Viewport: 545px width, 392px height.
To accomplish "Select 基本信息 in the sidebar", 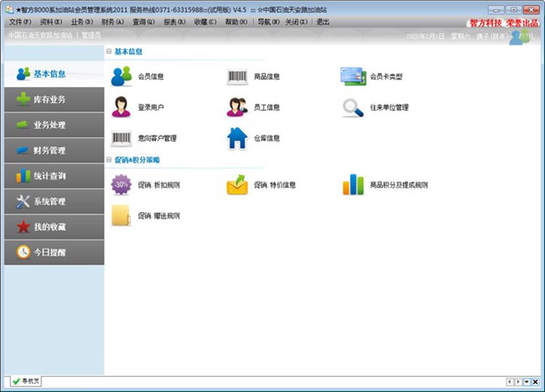I will pos(54,74).
